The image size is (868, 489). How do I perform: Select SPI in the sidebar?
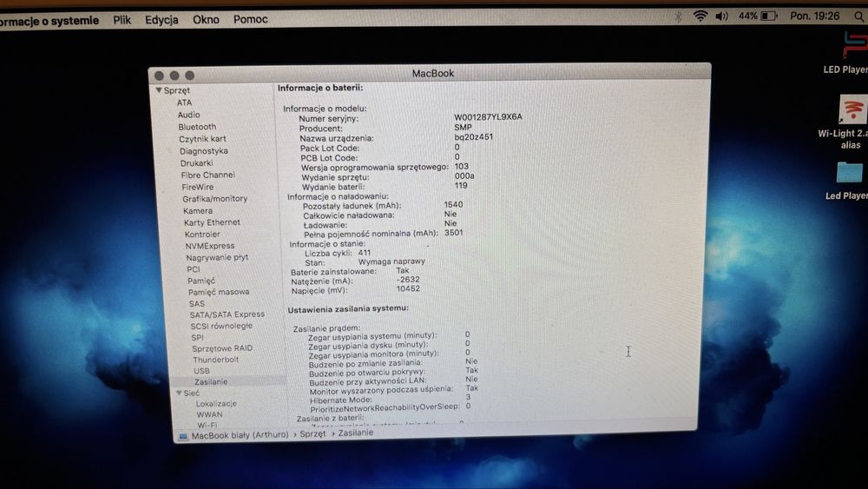[197, 337]
